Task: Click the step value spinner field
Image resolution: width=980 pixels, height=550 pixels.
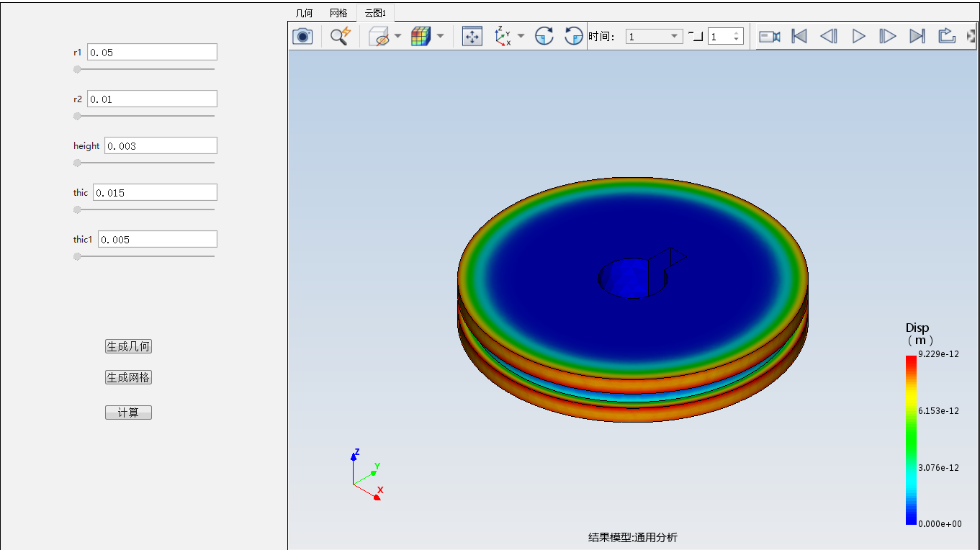Action: coord(725,36)
